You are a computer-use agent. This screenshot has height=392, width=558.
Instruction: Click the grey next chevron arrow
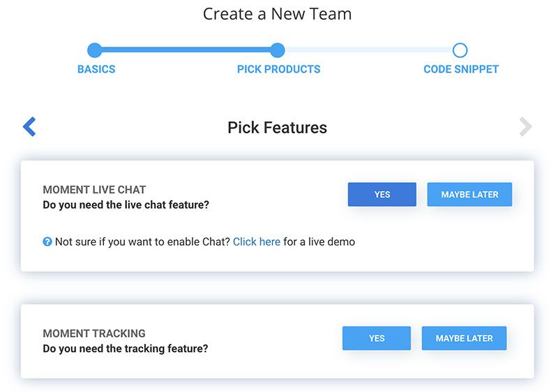point(525,127)
